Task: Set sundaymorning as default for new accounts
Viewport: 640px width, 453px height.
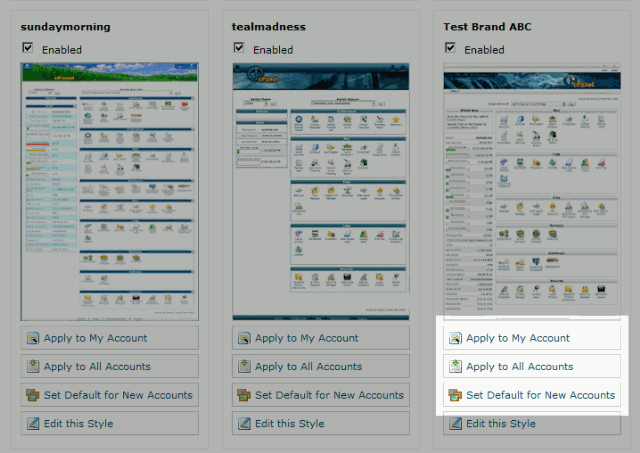Action: tap(110, 395)
